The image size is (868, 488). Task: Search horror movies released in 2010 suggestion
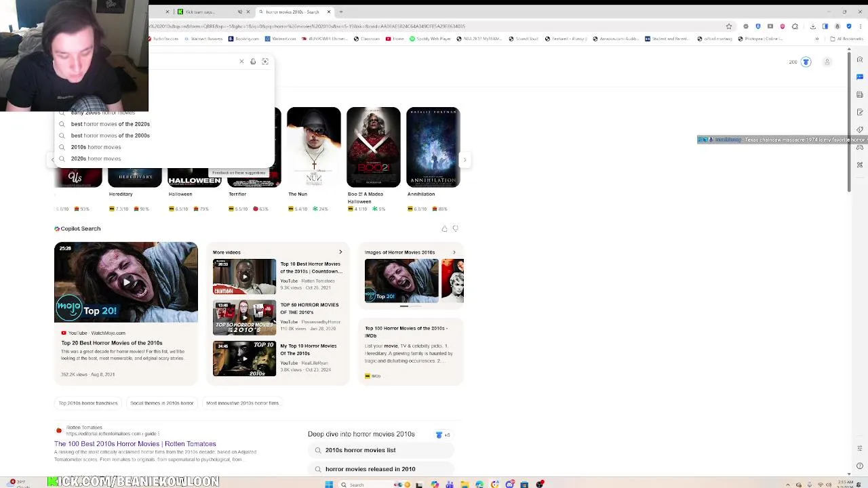point(380,469)
